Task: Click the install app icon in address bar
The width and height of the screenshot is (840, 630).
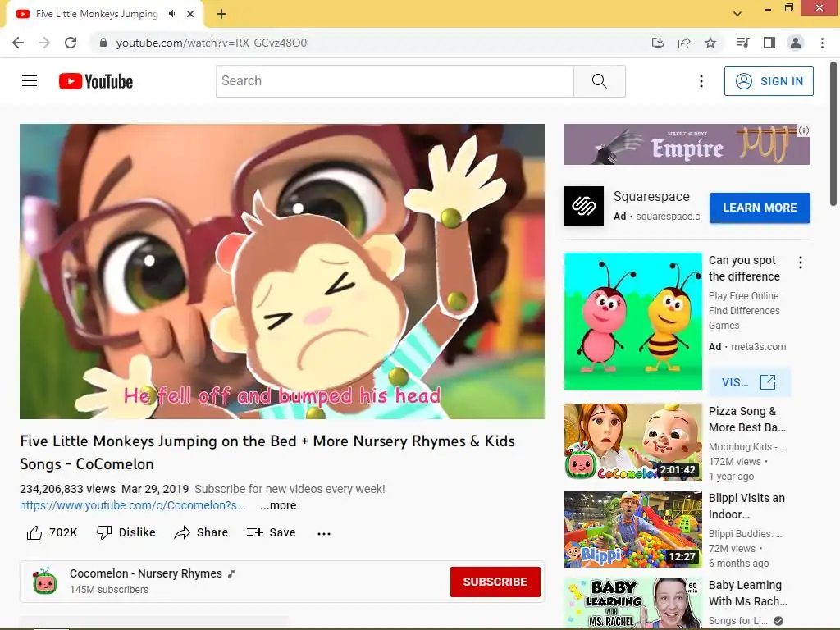Action: coord(658,43)
